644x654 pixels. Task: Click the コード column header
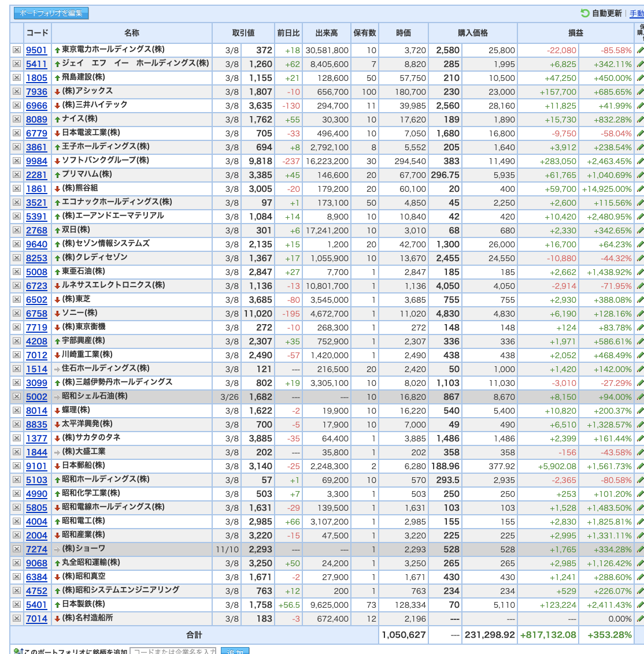click(37, 33)
